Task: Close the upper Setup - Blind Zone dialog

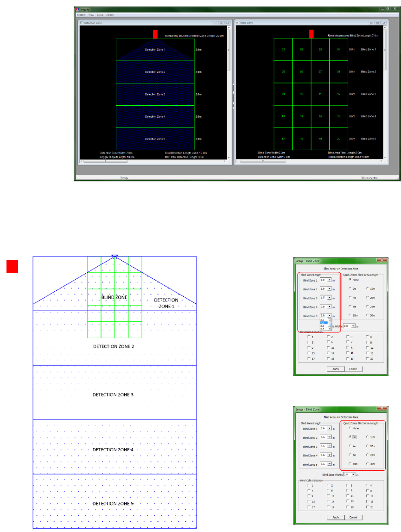Action: pyautogui.click(x=382, y=260)
